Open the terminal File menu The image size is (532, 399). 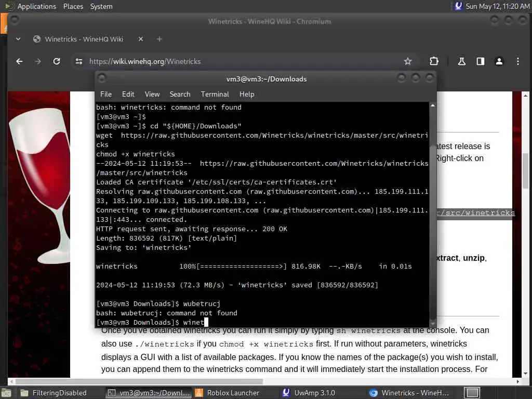click(x=106, y=95)
